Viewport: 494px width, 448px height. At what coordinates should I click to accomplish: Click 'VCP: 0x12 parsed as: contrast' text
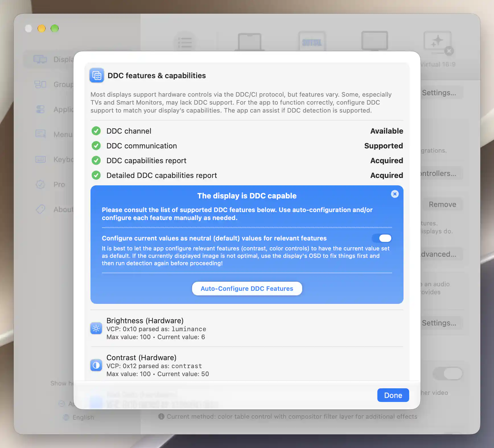click(154, 366)
